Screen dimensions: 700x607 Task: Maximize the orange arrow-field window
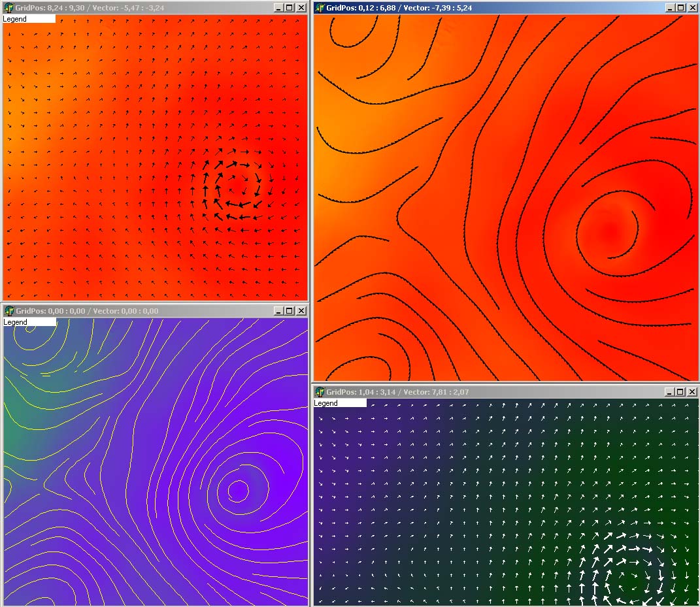(290, 8)
